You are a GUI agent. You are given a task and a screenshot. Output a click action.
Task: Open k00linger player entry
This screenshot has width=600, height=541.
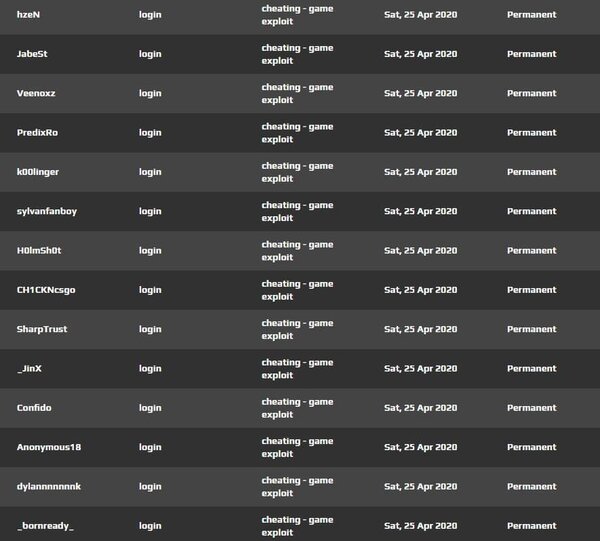[x=38, y=172]
